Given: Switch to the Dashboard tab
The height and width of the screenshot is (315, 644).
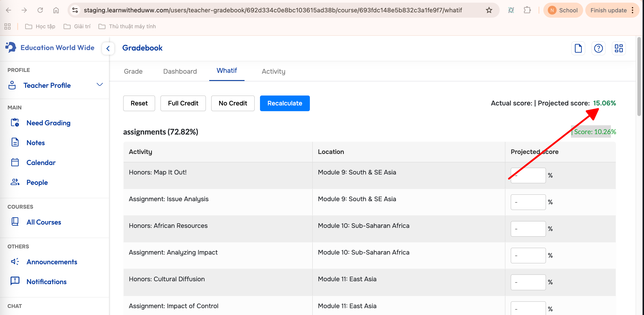Looking at the screenshot, I should (x=180, y=71).
